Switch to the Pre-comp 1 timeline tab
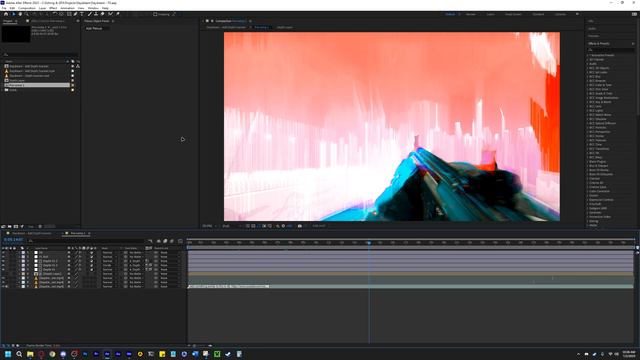This screenshot has height=360, width=640. tap(78, 233)
